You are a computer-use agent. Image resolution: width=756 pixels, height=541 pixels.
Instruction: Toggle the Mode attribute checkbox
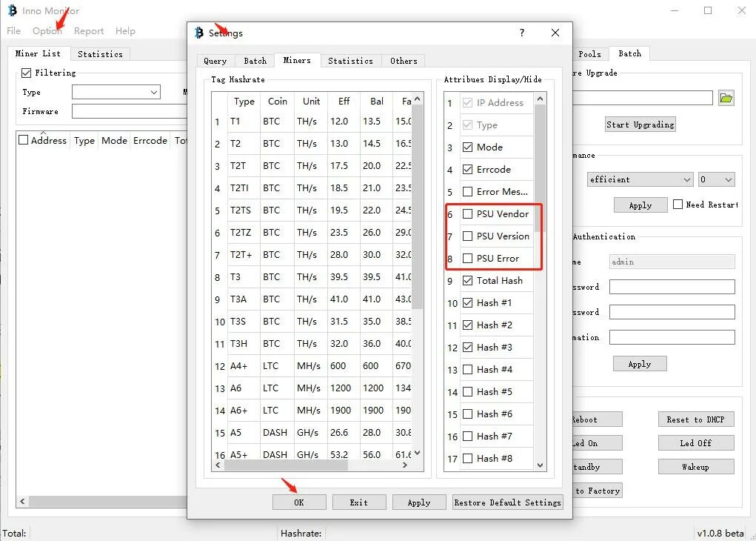pyautogui.click(x=467, y=147)
